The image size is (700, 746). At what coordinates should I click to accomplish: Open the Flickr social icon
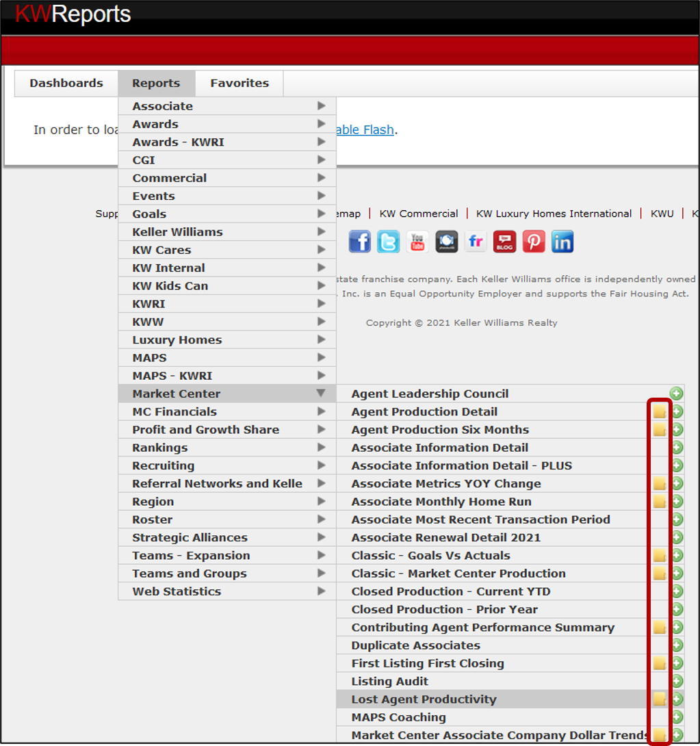pyautogui.click(x=476, y=242)
